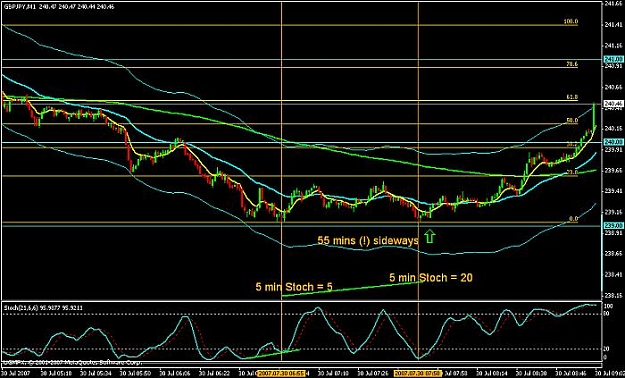Select the 61.8 Fibonacci level label
Image resolution: width=625 pixels, height=378 pixels.
[572, 97]
